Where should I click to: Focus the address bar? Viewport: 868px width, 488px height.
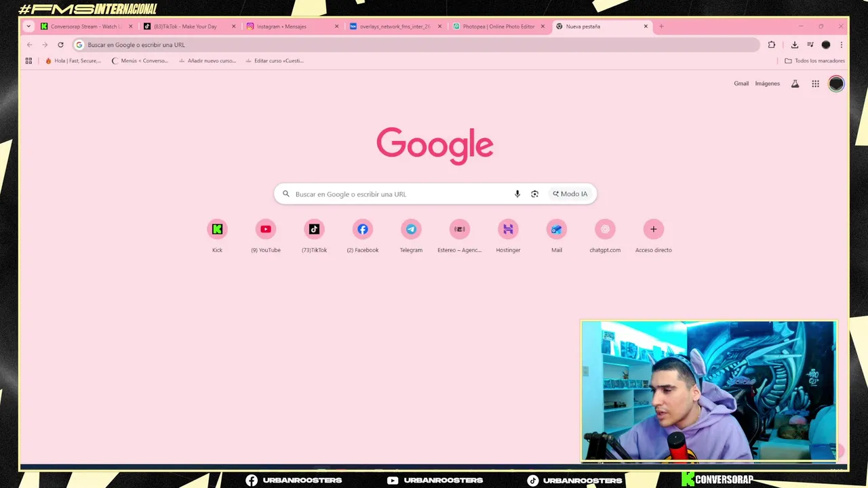tap(416, 45)
